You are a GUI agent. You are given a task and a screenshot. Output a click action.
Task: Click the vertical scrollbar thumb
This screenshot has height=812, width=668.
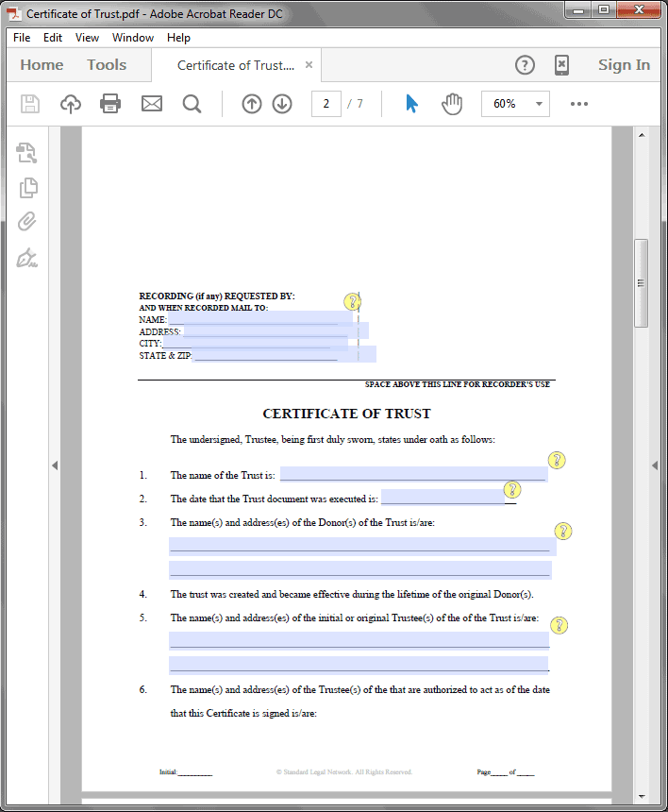(x=642, y=283)
